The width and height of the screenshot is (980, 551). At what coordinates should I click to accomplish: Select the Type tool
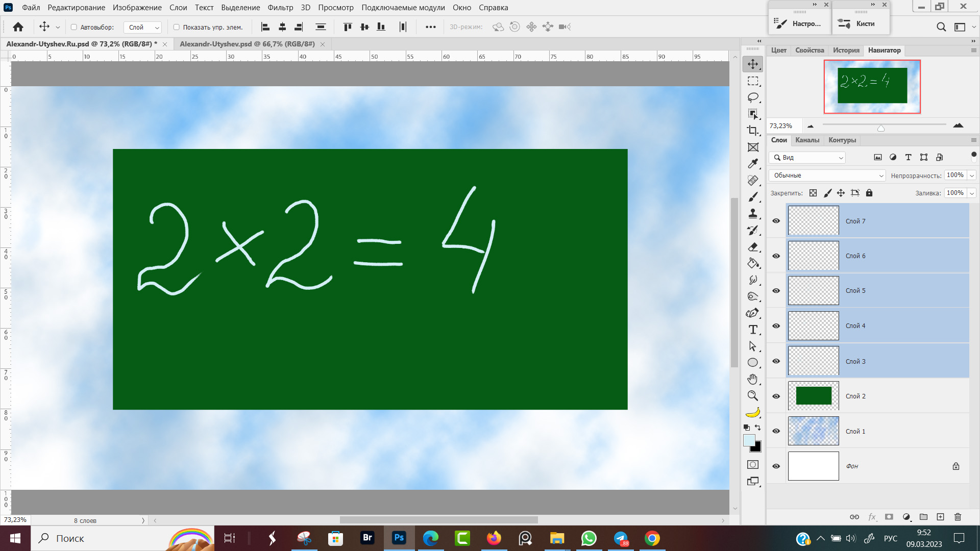[x=753, y=330]
